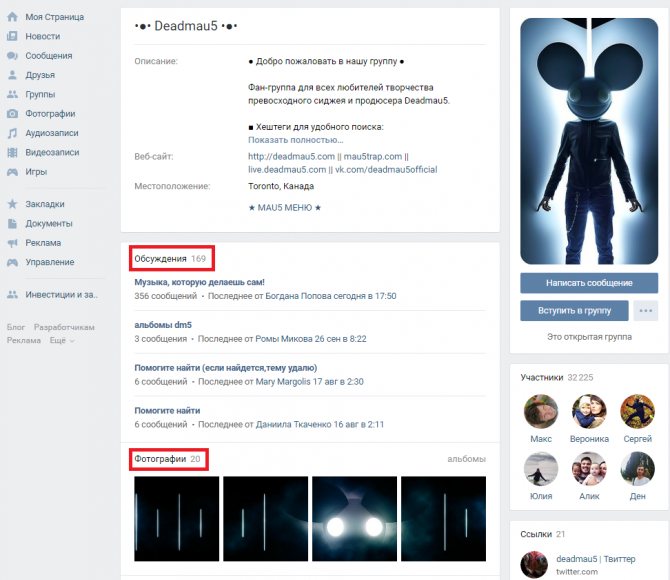Open the Фотографии section header
This screenshot has width=670, height=580.
click(x=167, y=459)
